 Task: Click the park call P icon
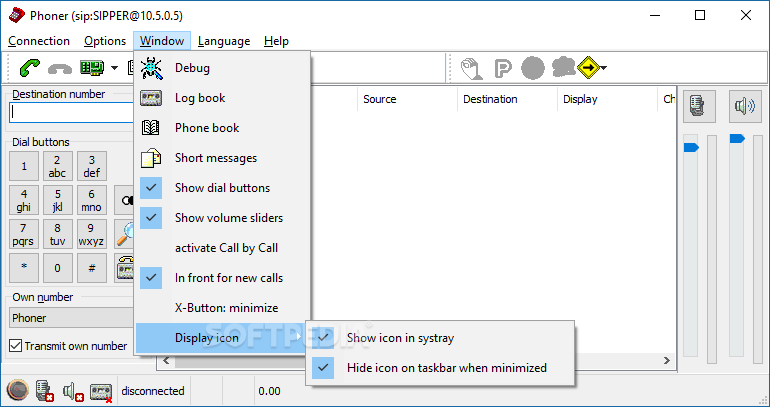click(502, 68)
